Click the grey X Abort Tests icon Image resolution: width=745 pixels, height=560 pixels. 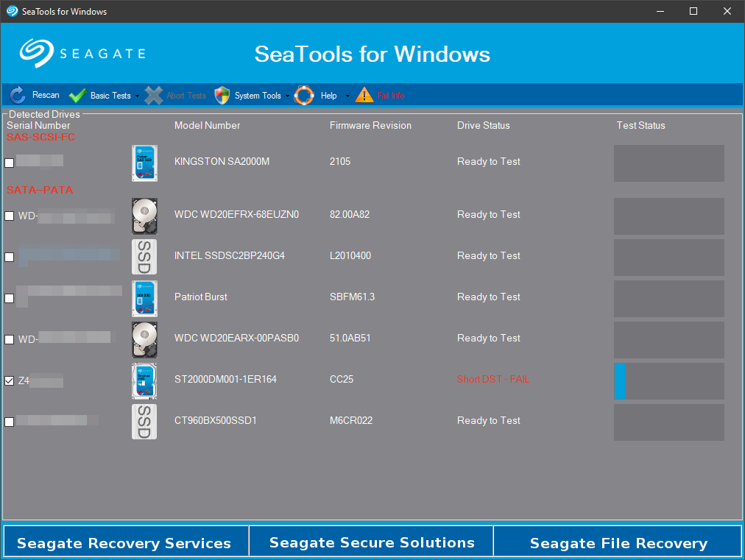click(x=153, y=96)
